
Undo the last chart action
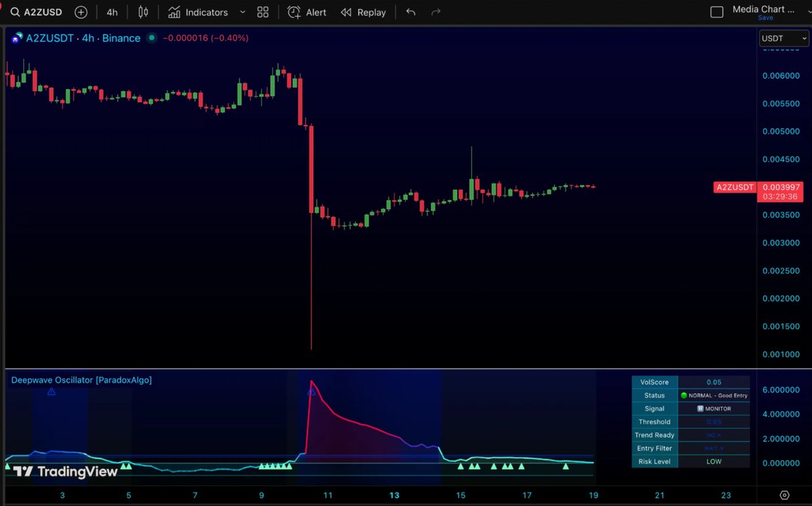coord(411,12)
